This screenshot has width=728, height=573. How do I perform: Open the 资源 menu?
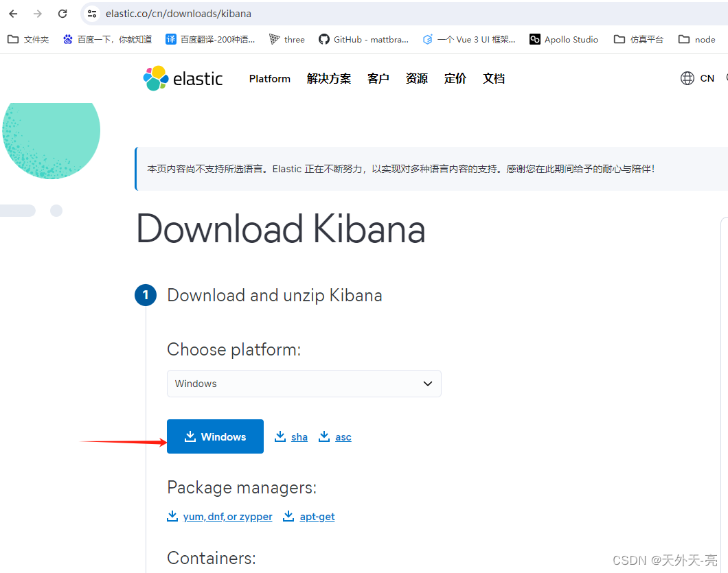coord(416,79)
